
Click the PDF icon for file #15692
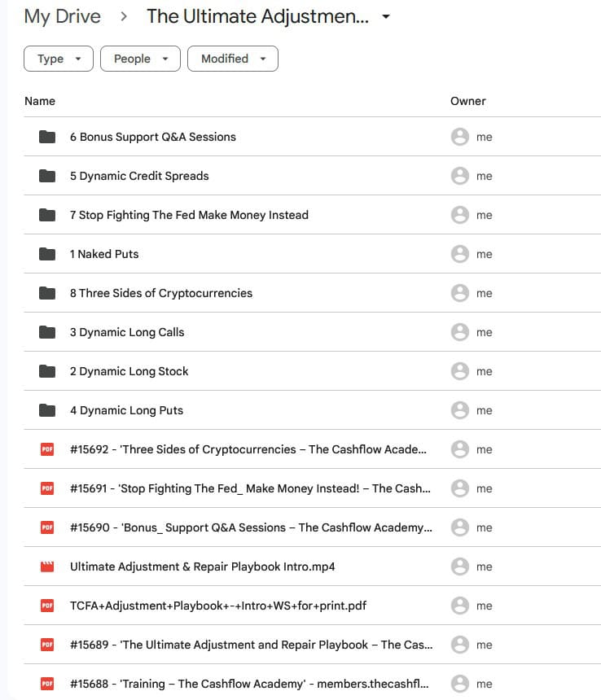pos(47,449)
